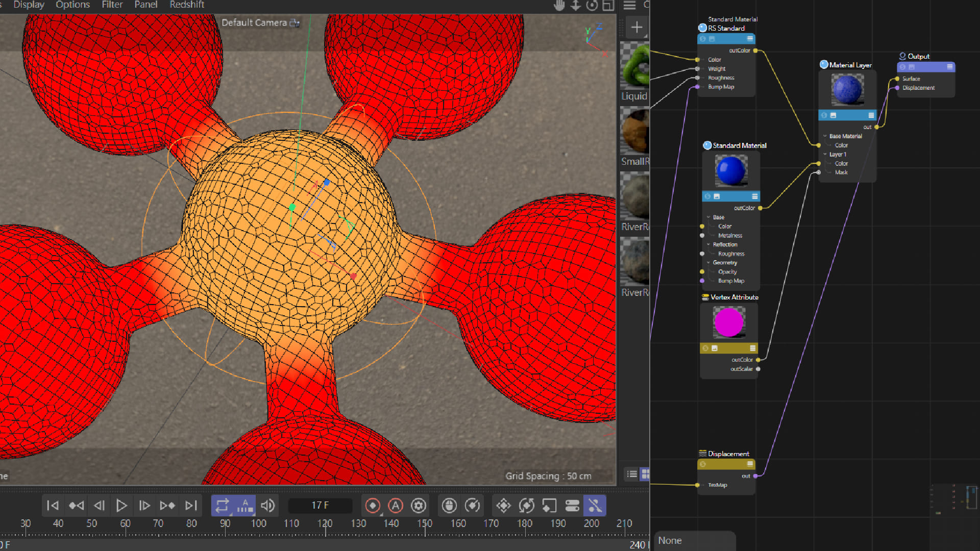Toggle rotation keying icon
This screenshot has width=980, height=551.
(526, 506)
